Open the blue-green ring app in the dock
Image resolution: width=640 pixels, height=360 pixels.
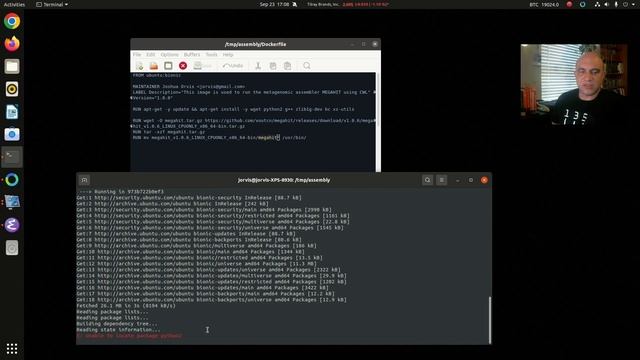click(12, 180)
